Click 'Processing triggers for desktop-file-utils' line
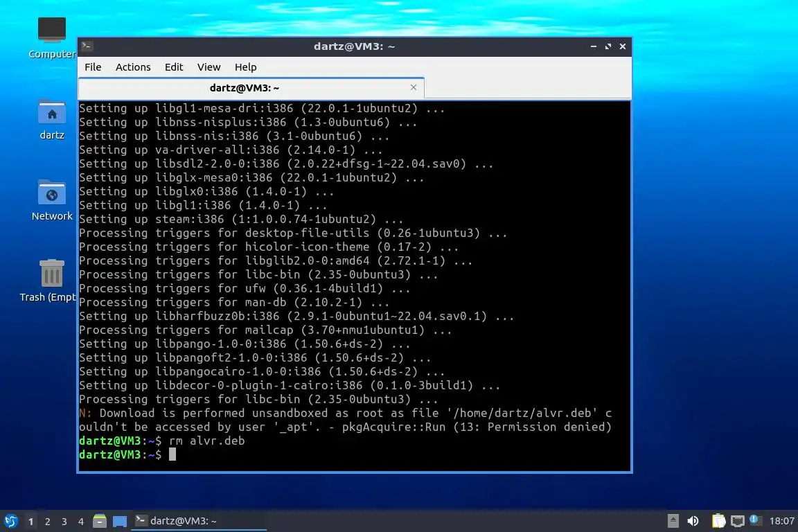Viewport: 798px width, 532px height. (292, 233)
